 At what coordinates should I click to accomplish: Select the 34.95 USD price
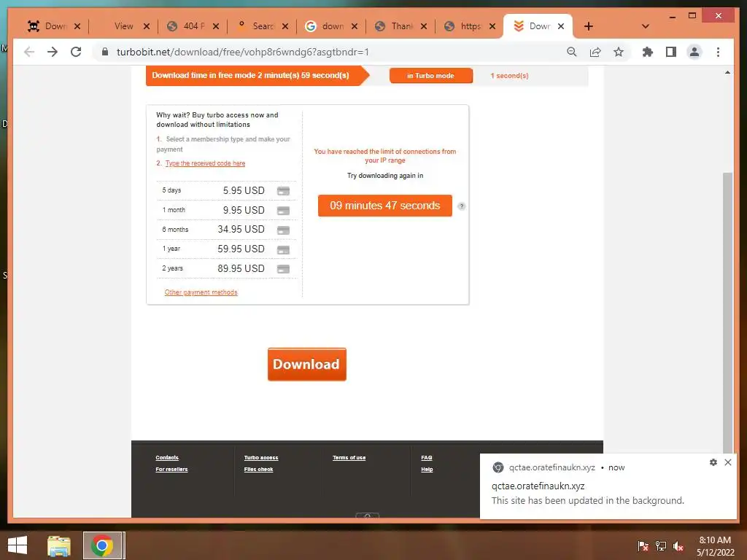(241, 229)
